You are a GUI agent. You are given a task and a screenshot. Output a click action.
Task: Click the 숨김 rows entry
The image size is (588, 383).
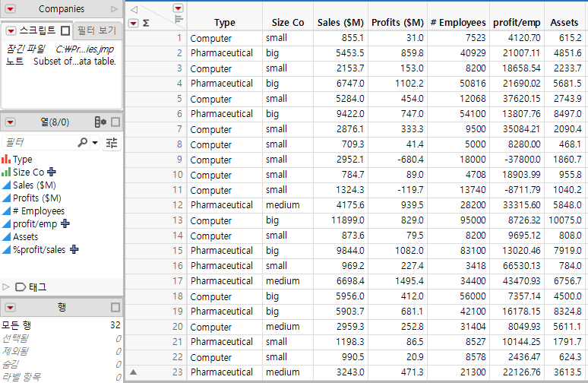pyautogui.click(x=61, y=364)
